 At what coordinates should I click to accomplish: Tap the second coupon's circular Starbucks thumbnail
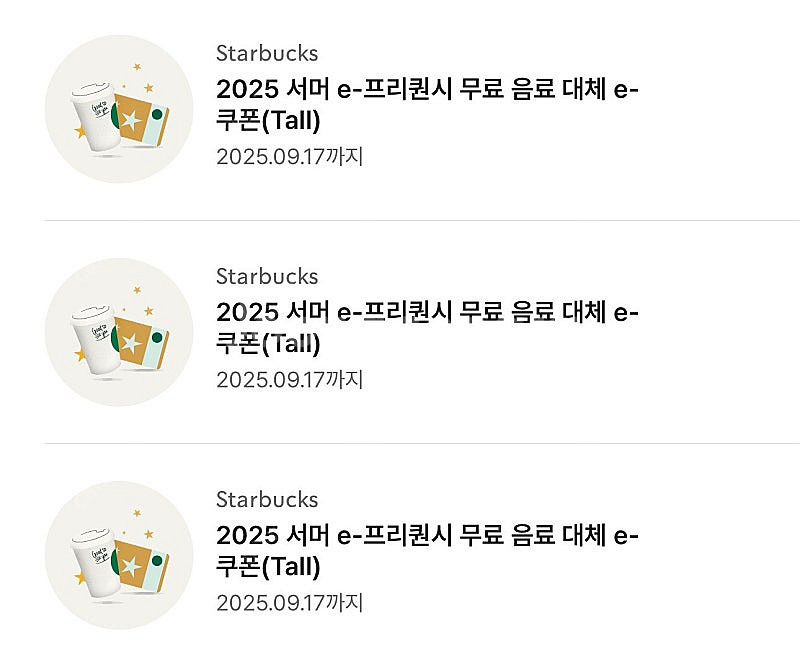tap(119, 332)
